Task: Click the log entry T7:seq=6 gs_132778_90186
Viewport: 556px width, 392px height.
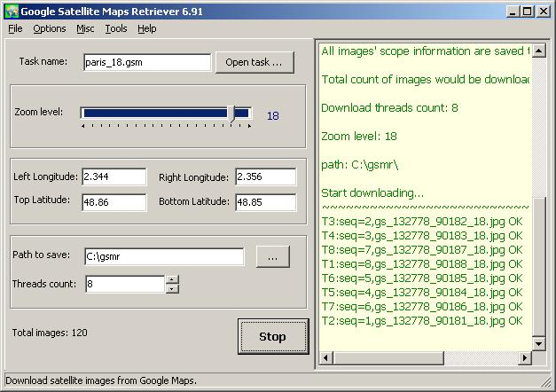Action: pos(422,307)
